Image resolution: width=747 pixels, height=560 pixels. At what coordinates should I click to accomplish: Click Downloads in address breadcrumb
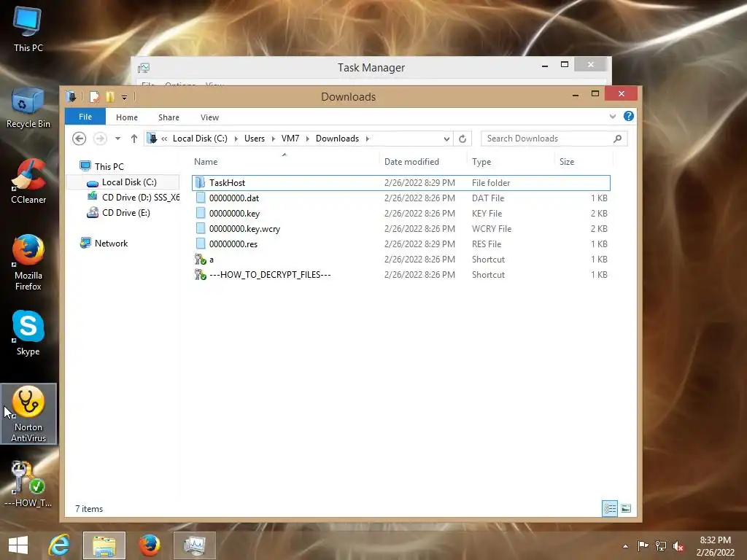(x=337, y=138)
